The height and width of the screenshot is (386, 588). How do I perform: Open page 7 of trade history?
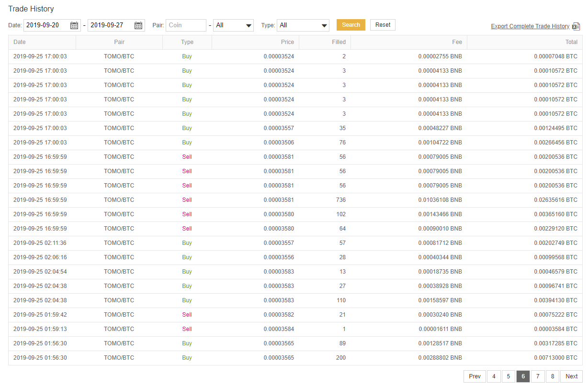(x=538, y=376)
